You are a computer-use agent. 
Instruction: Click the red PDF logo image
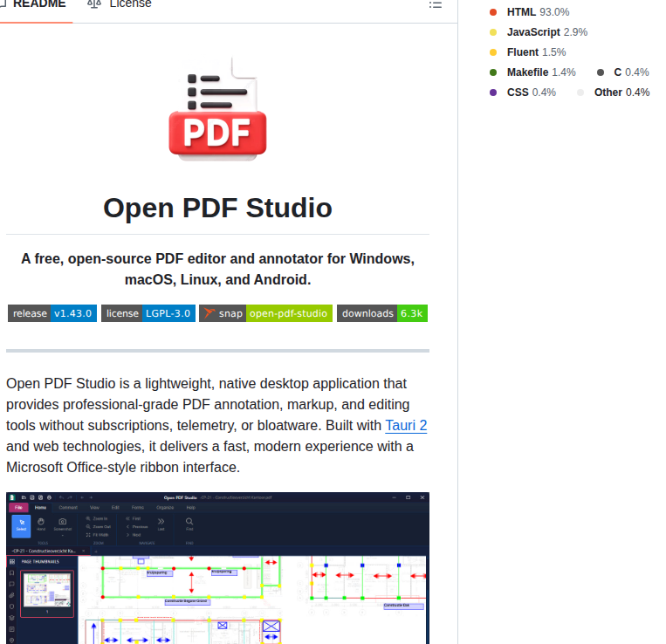[218, 109]
